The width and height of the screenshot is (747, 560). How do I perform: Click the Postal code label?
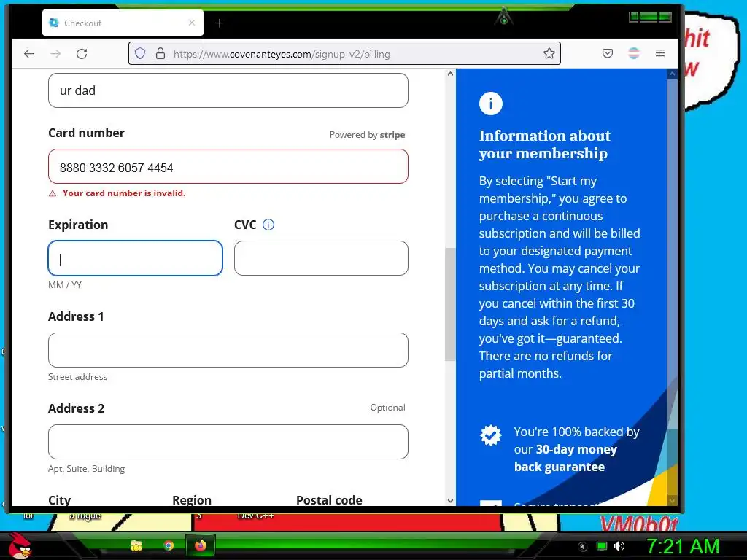[329, 499]
